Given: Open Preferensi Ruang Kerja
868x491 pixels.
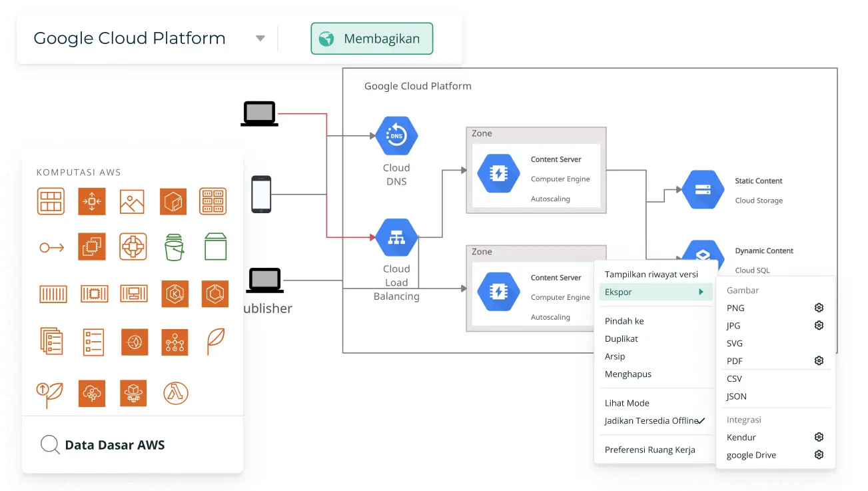Looking at the screenshot, I should point(650,450).
